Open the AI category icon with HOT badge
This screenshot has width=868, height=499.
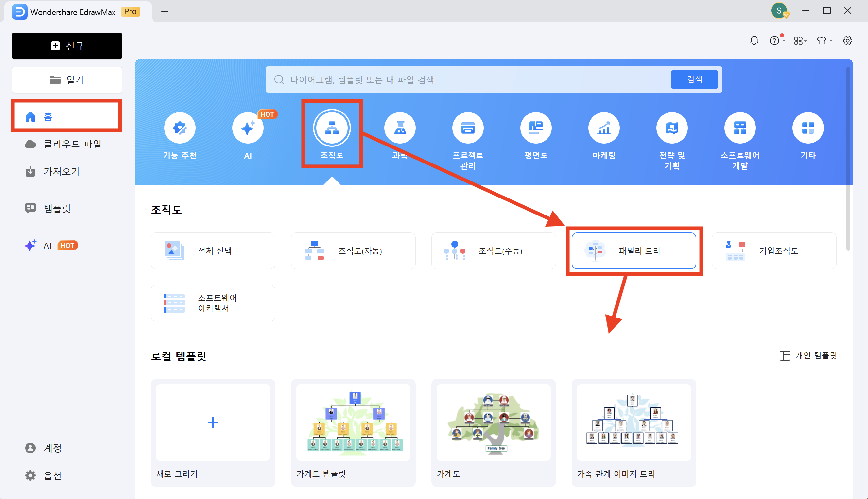247,128
